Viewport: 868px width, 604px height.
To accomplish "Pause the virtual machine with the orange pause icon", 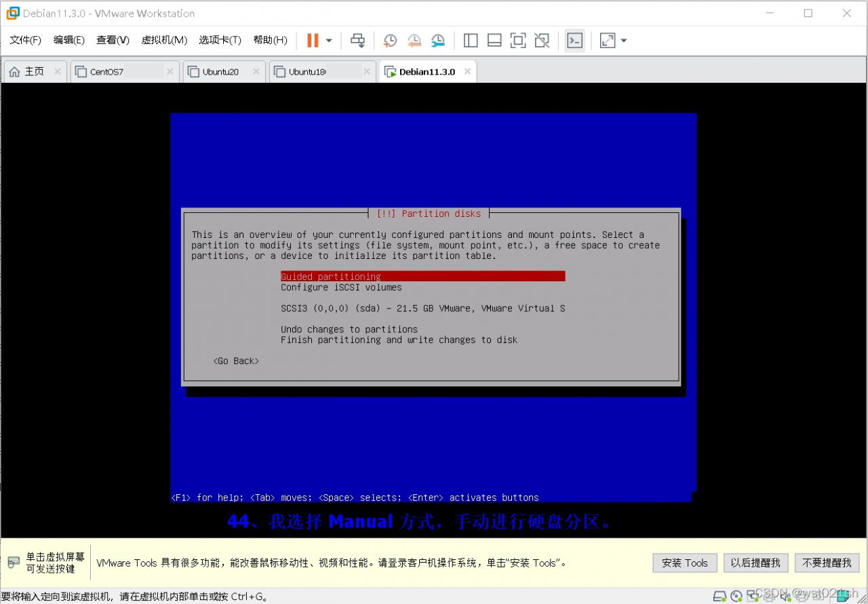I will pos(313,41).
